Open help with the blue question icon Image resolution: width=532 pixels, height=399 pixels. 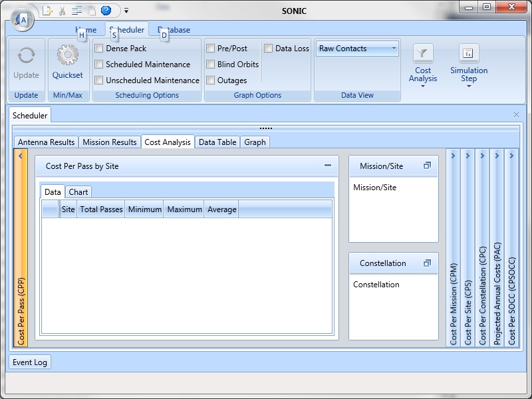(106, 11)
